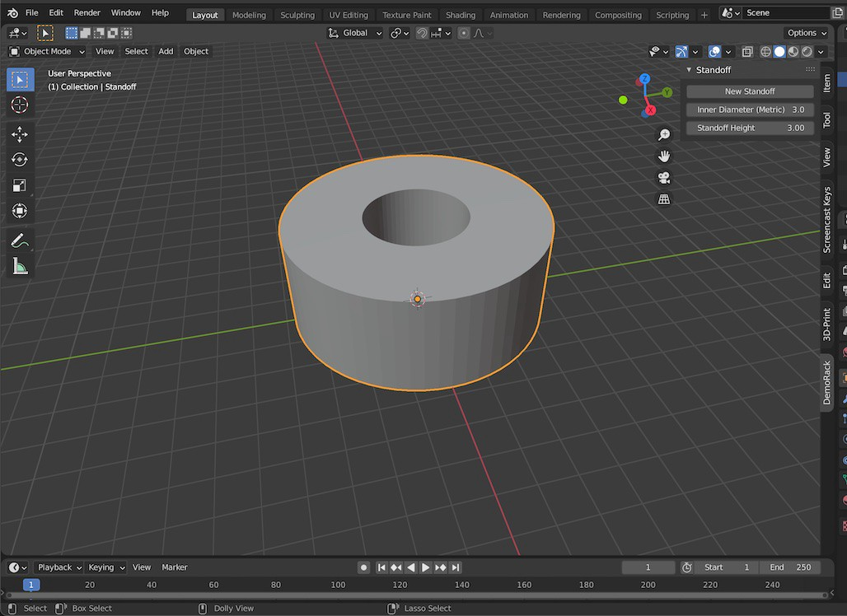Click the New Standoff button

pyautogui.click(x=750, y=91)
